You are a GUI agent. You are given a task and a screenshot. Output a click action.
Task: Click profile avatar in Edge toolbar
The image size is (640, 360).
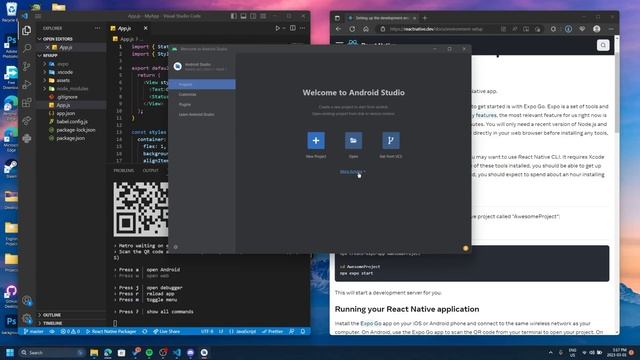click(597, 29)
